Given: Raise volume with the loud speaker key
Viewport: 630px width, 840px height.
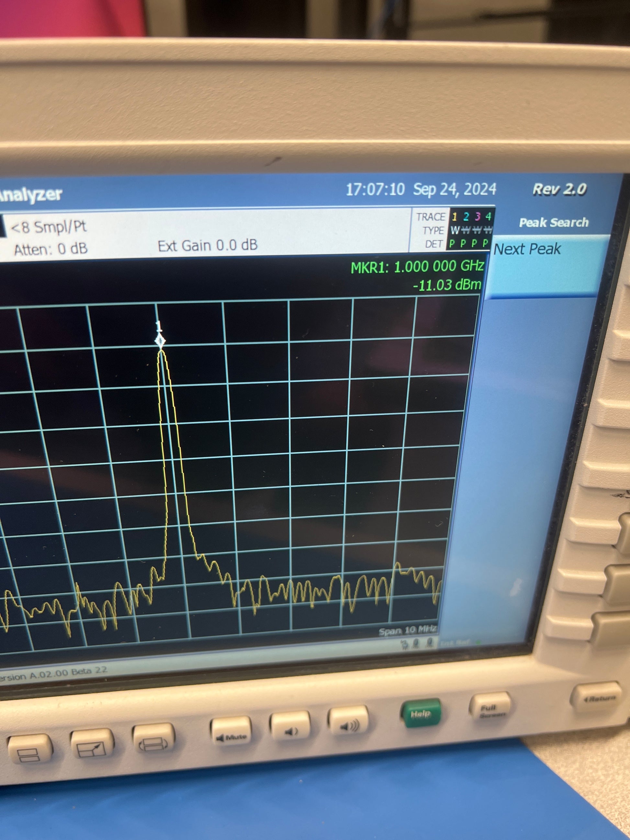Looking at the screenshot, I should click(349, 725).
